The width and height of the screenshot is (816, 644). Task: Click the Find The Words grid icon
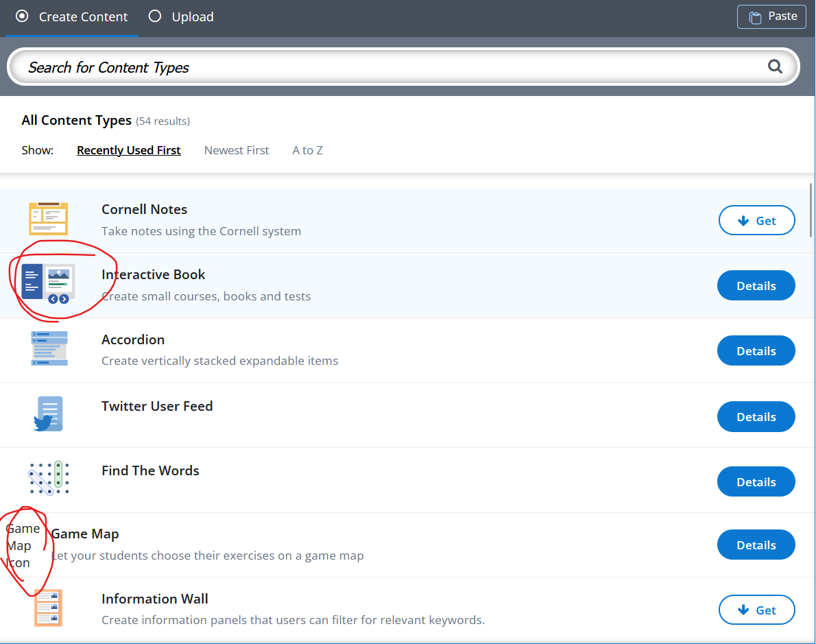[49, 478]
